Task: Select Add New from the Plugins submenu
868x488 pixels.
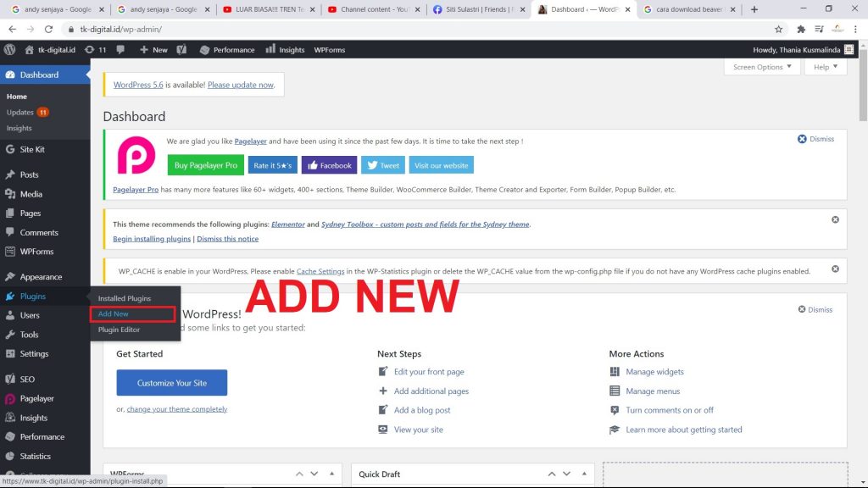Action: tap(113, 313)
